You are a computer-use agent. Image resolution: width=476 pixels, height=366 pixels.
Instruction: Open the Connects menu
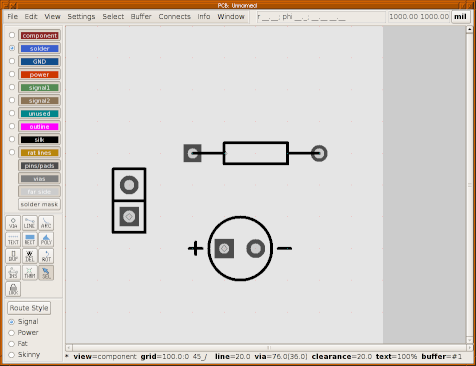click(174, 17)
